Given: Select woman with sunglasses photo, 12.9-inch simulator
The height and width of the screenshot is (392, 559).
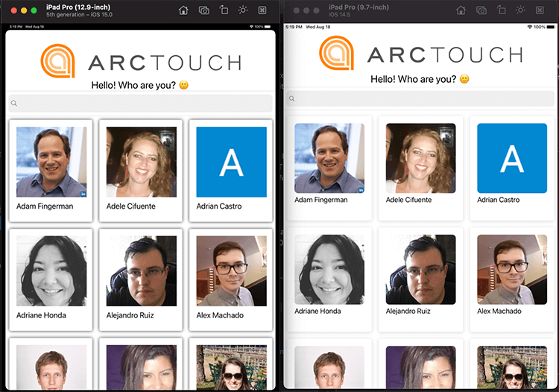Looking at the screenshot, I should pos(231,367).
